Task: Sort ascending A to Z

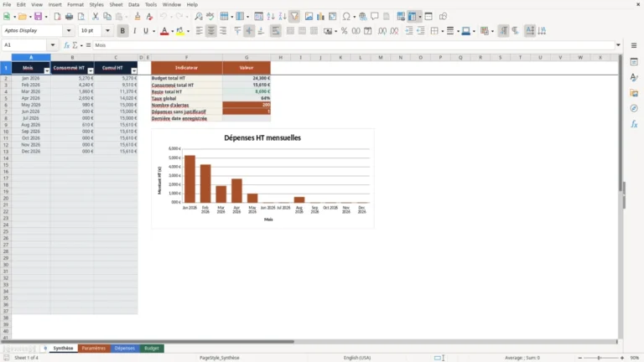Action: (271, 17)
